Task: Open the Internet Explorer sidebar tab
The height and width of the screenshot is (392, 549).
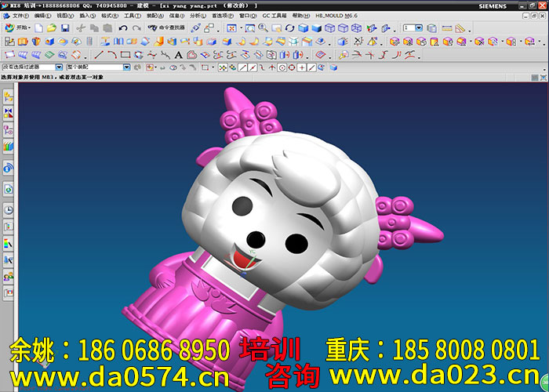Action: [9, 190]
